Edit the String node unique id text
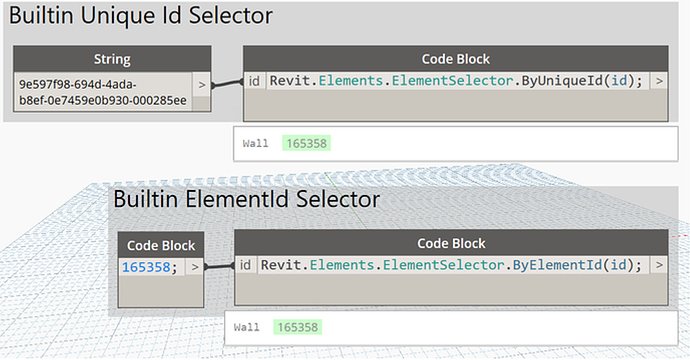This screenshot has height=360, width=690. coord(103,92)
